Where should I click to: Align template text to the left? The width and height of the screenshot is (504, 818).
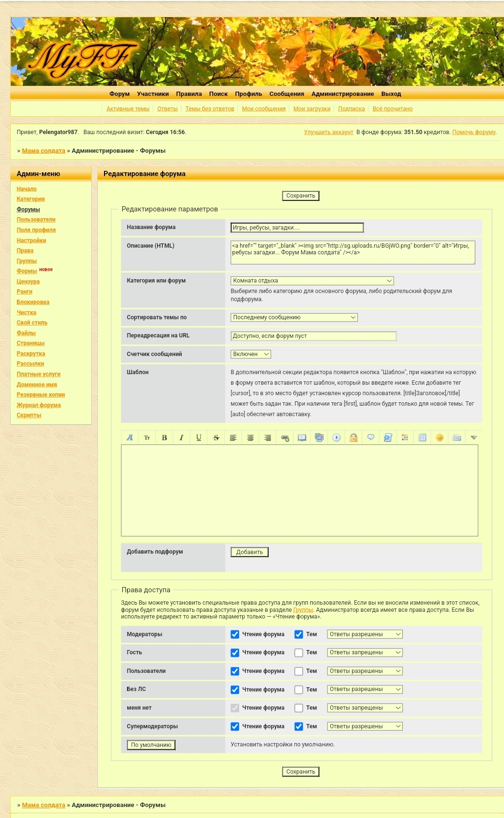tap(233, 438)
